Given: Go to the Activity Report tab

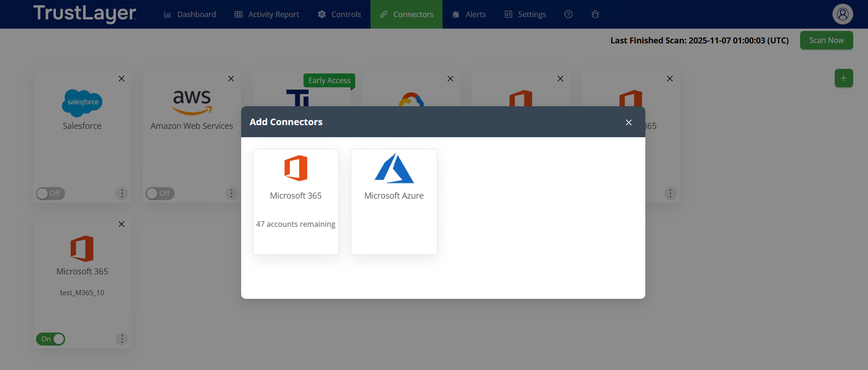Looking at the screenshot, I should 267,14.
